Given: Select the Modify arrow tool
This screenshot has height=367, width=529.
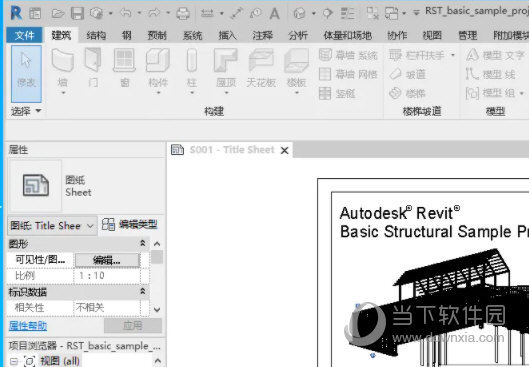Looking at the screenshot, I should [26, 74].
